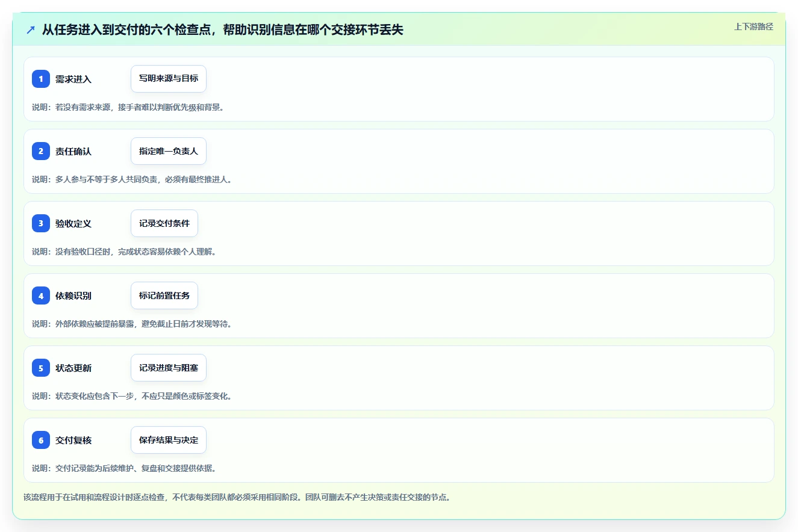Click the 标记前置任务 button
798x532 pixels.
pos(164,295)
